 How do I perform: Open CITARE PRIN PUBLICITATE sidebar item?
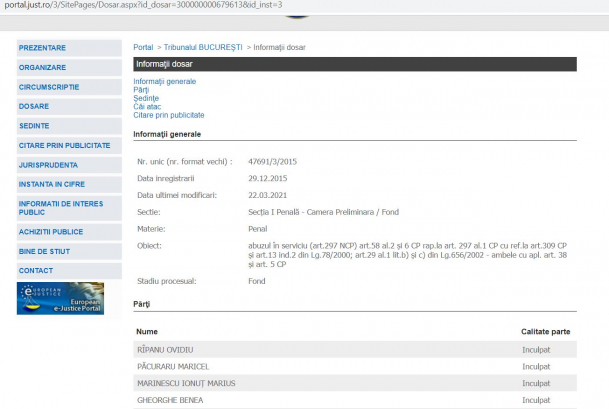64,145
